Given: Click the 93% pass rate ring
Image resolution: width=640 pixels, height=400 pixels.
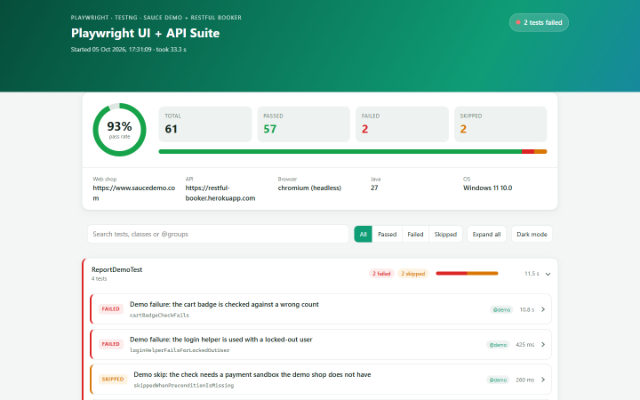Looking at the screenshot, I should 119,130.
